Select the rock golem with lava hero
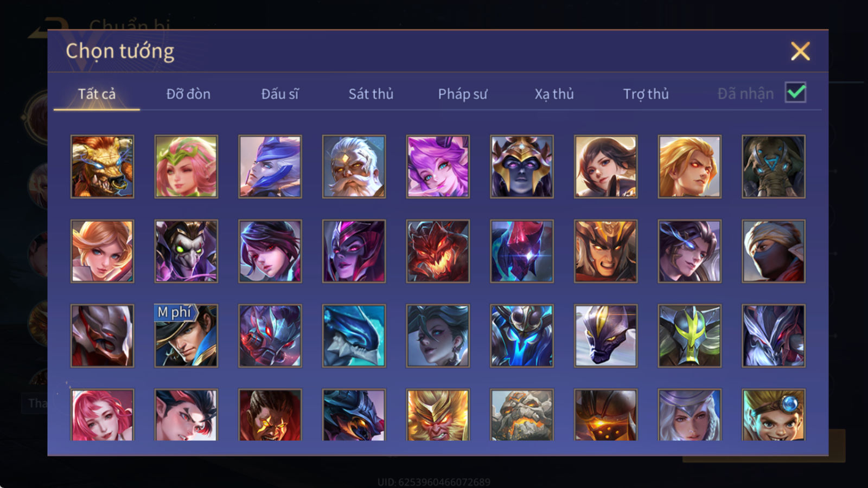This screenshot has height=488, width=868. point(522,415)
